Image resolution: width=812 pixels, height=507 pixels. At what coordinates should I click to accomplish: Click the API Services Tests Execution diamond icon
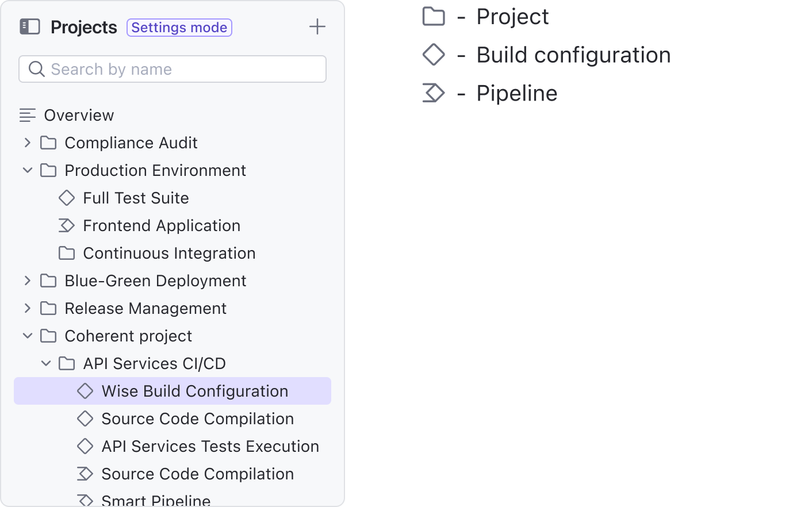pyautogui.click(x=85, y=446)
